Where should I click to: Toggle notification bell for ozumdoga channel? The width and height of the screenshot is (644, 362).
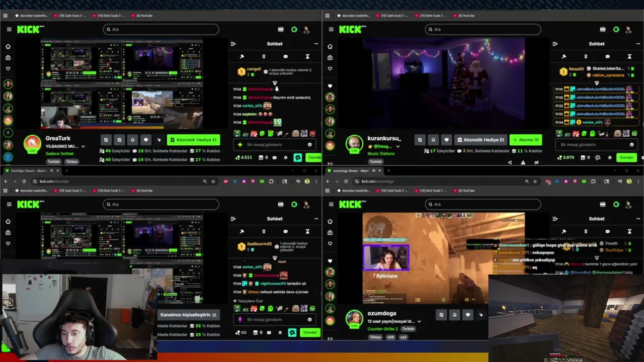pyautogui.click(x=455, y=315)
